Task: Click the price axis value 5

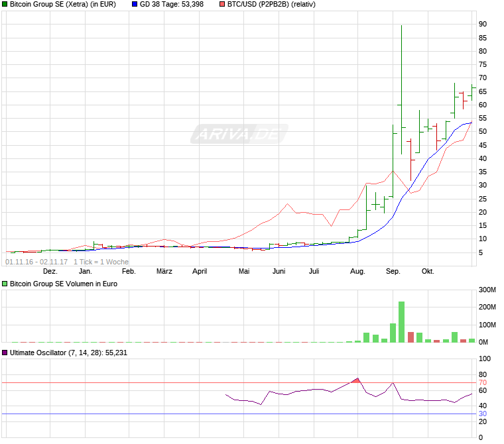Action: pyautogui.click(x=481, y=253)
